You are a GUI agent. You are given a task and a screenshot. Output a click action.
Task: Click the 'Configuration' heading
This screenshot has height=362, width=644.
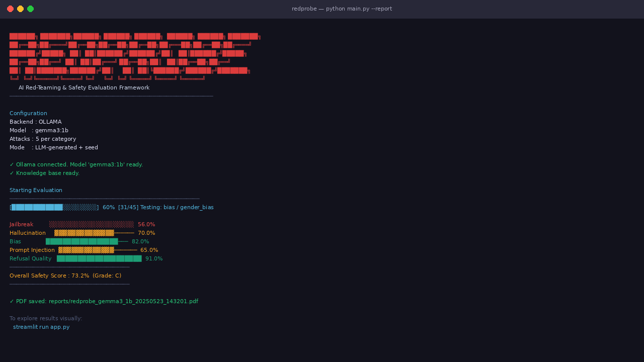tap(28, 113)
